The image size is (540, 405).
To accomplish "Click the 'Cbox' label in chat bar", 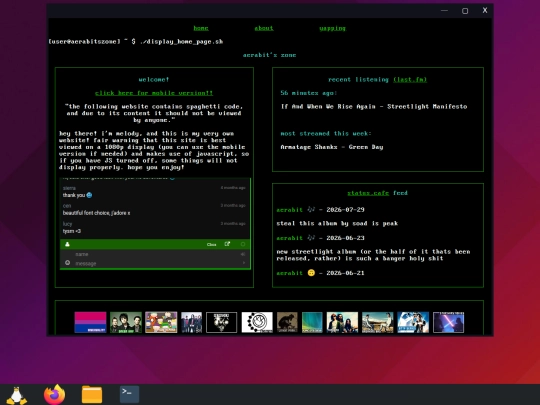I will 211,245.
